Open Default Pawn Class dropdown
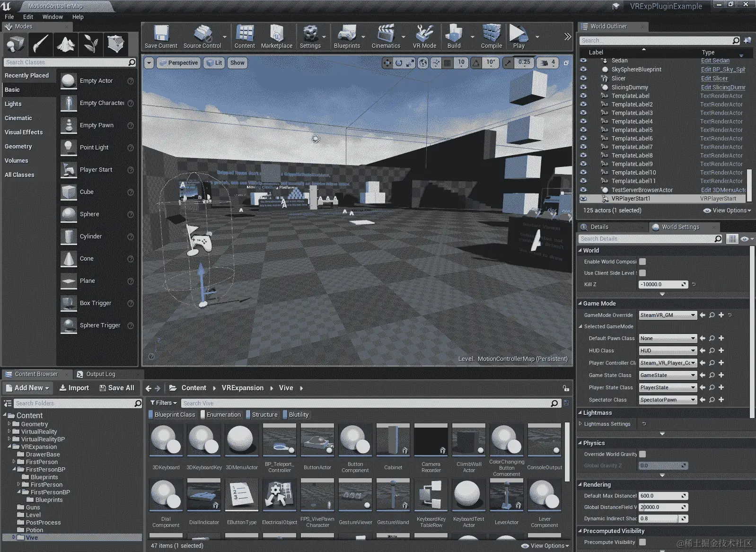Viewport: 756px width, 552px height. click(x=668, y=338)
